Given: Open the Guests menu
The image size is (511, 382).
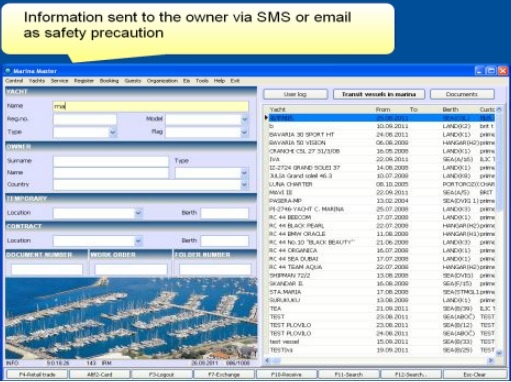Looking at the screenshot, I should click(x=133, y=81).
